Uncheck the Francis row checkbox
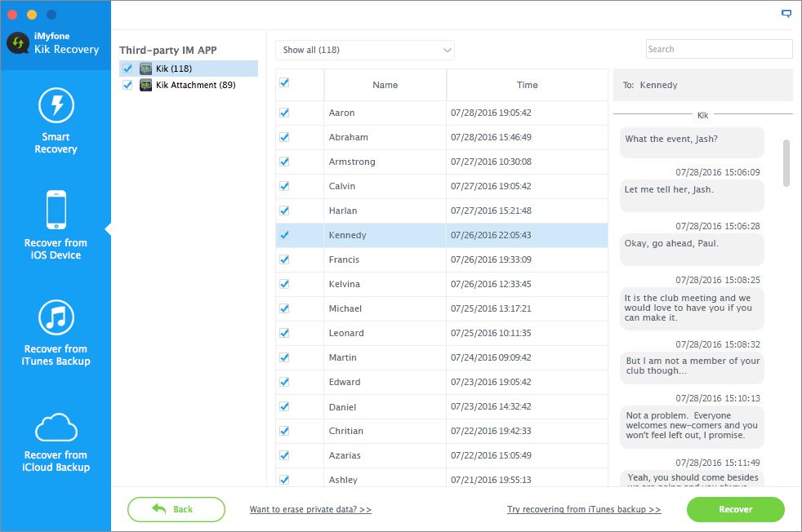The image size is (802, 532). tap(284, 259)
